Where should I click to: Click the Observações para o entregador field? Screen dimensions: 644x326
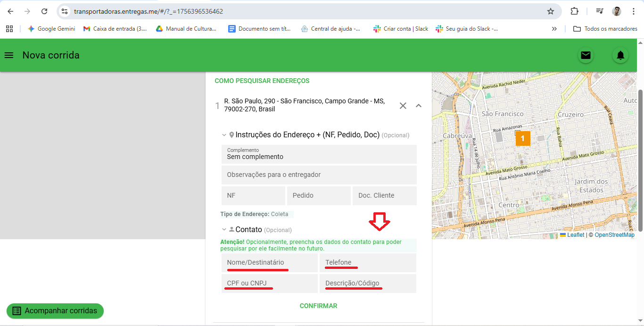pos(319,175)
